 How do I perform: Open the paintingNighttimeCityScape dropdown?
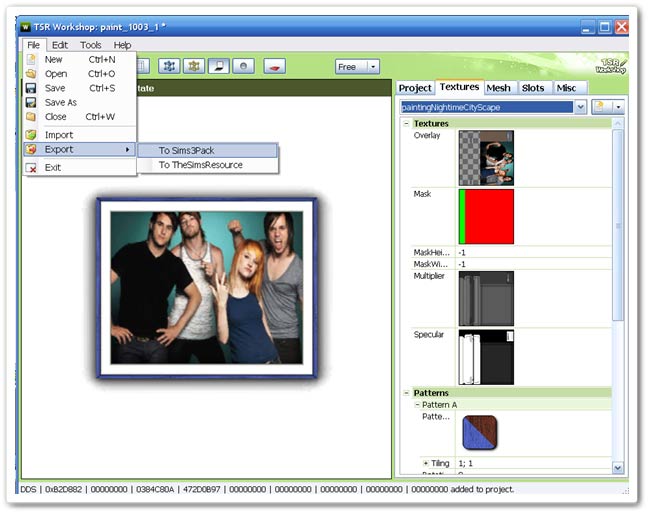(x=580, y=106)
